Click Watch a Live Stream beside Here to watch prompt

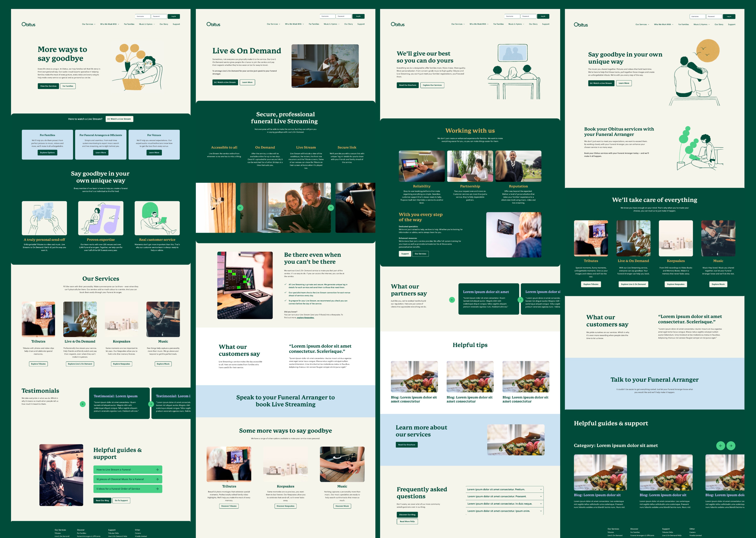[119, 119]
